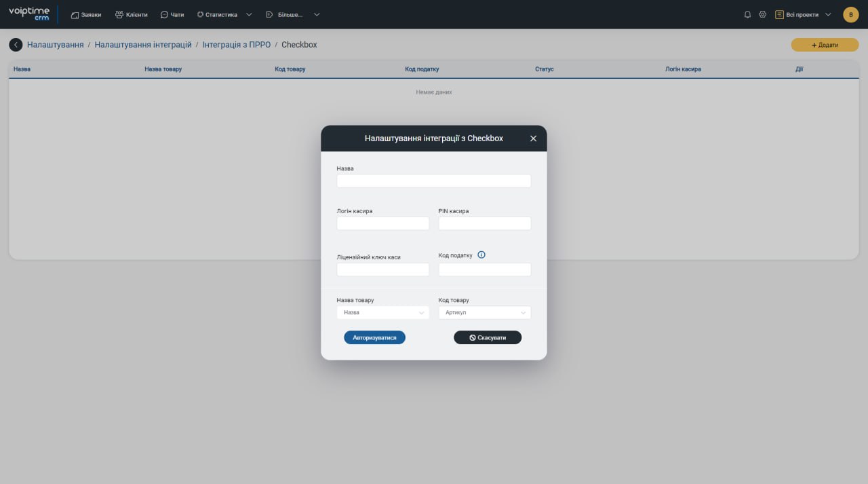Screen dimensions: 868x484
Task: Click the Немає даних message in the table
Action: 434,92
